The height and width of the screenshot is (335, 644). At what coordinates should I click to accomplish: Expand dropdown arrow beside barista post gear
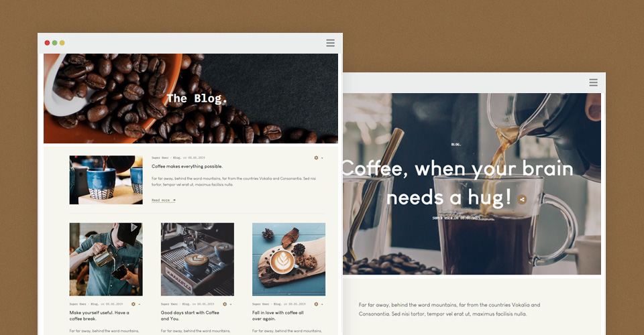(140, 305)
